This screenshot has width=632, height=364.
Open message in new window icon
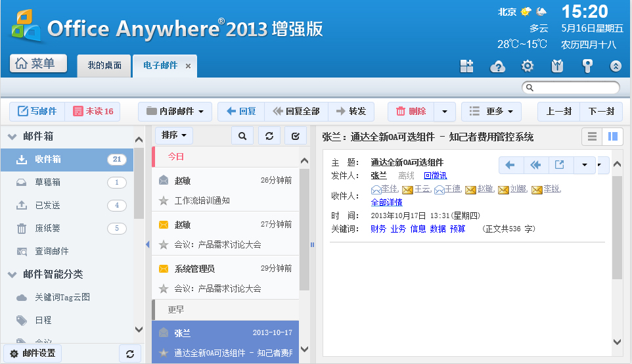tap(559, 165)
